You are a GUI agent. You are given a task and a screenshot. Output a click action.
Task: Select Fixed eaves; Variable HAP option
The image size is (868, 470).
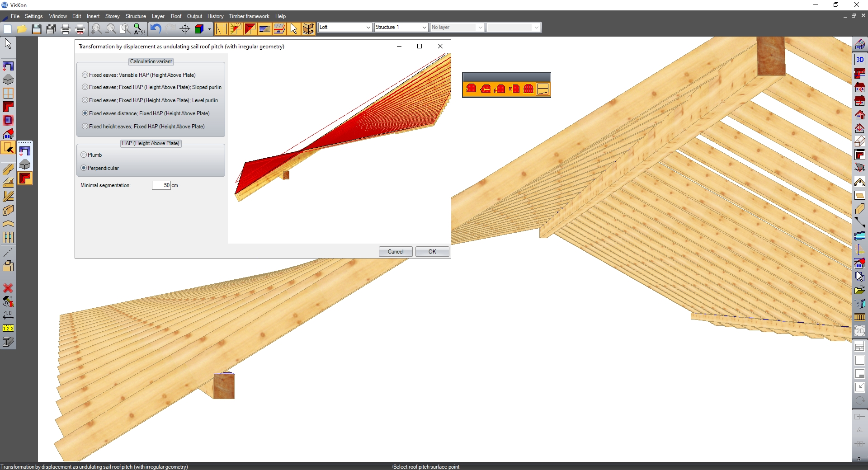click(85, 75)
